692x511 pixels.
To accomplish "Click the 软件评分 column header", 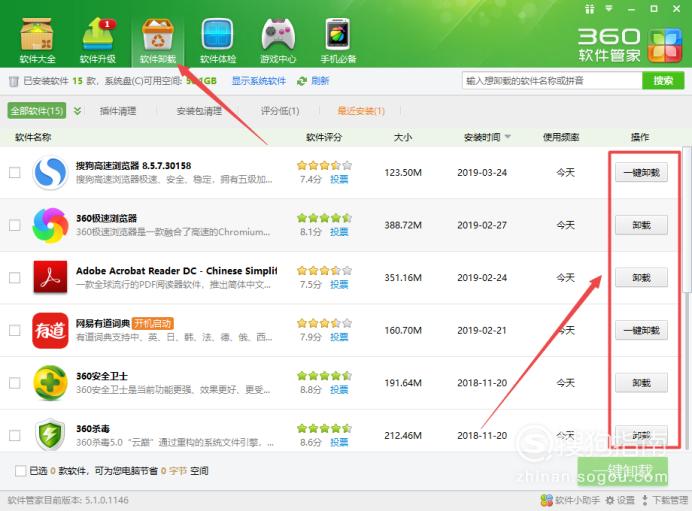I will [x=324, y=137].
